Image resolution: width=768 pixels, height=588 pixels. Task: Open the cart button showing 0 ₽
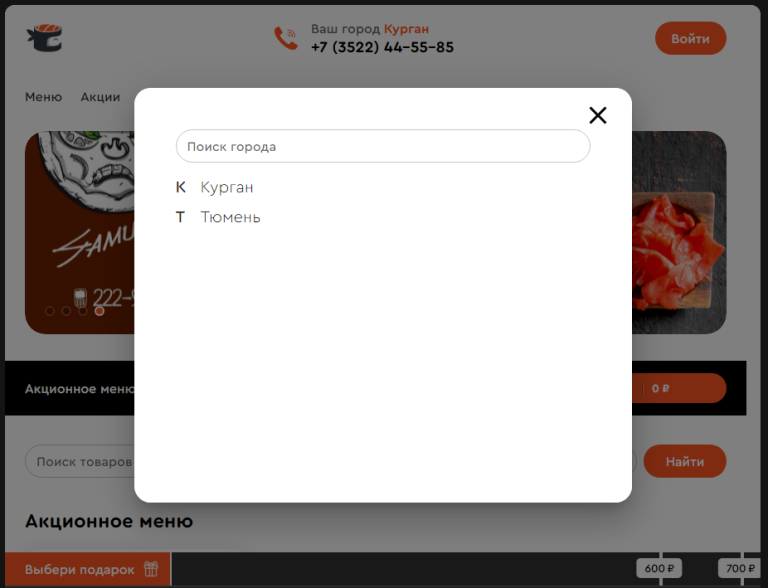679,388
